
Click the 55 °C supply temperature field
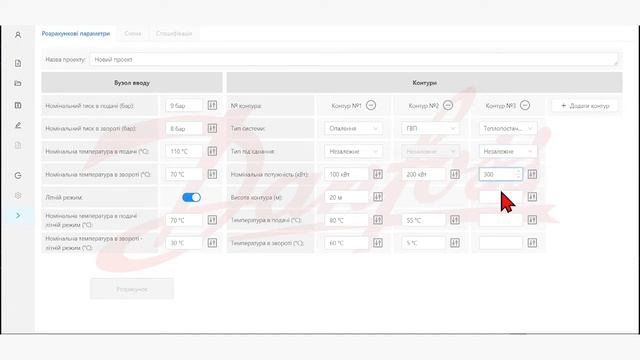424,220
